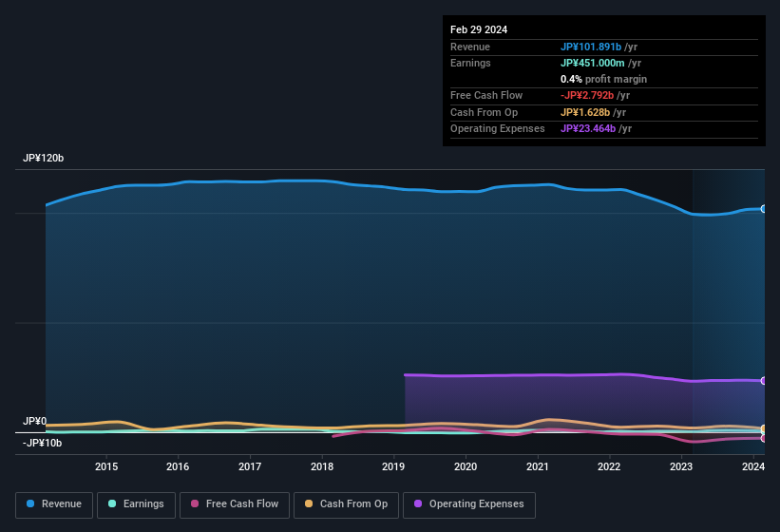Click the JP¥23.464b operating expenses value

[588, 129]
